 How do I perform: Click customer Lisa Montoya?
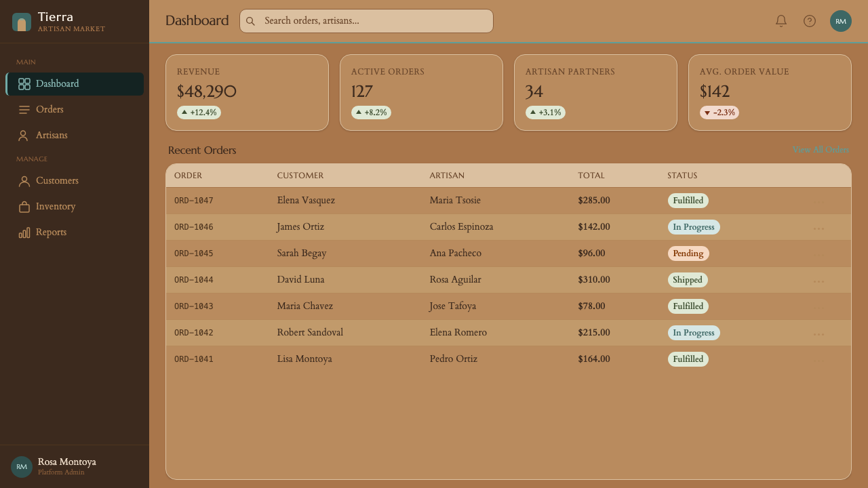coord(304,359)
